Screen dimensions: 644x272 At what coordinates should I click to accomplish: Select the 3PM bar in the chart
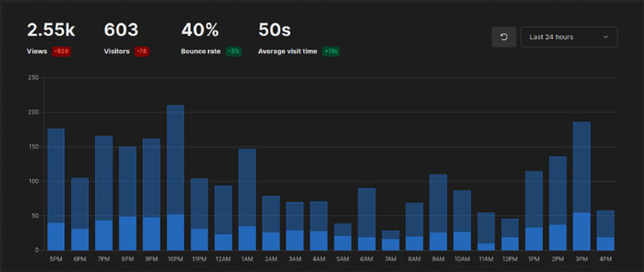pos(581,186)
